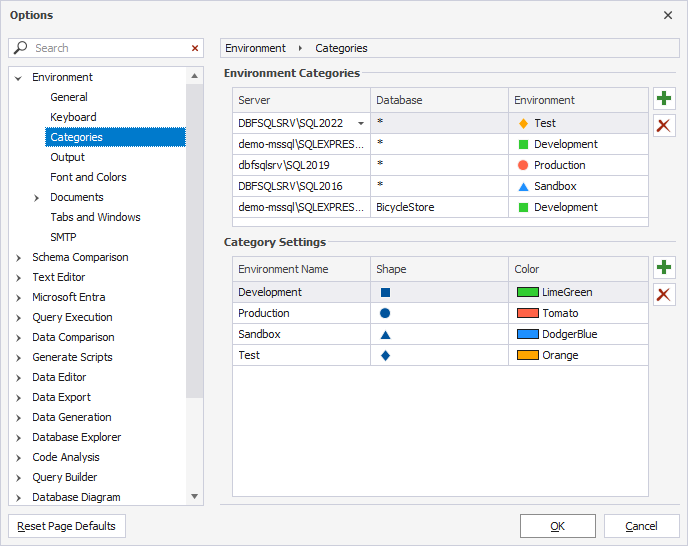Screen dimensions: 688x546
Task: Open the DBFSQLSRV\SQL2022 server dropdown
Action: point(361,124)
